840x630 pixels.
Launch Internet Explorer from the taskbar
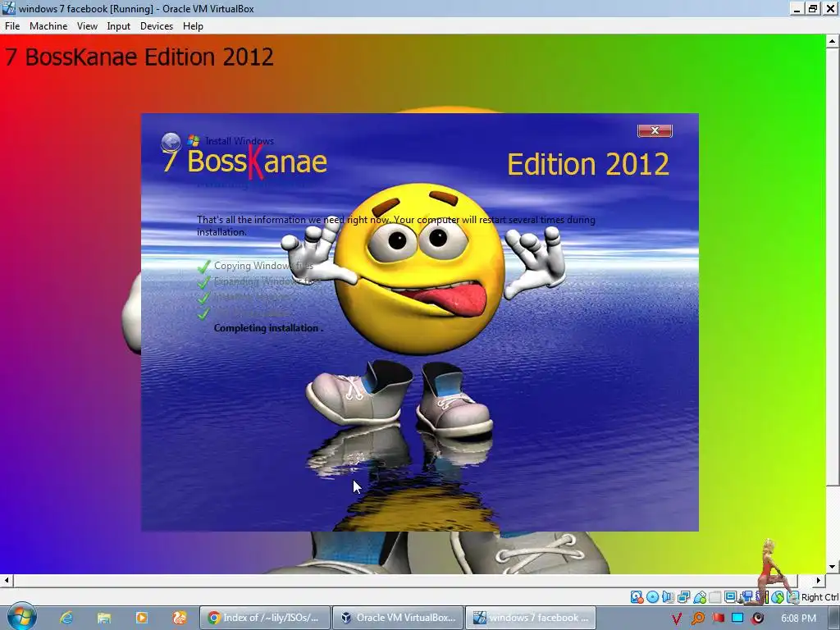tap(66, 618)
